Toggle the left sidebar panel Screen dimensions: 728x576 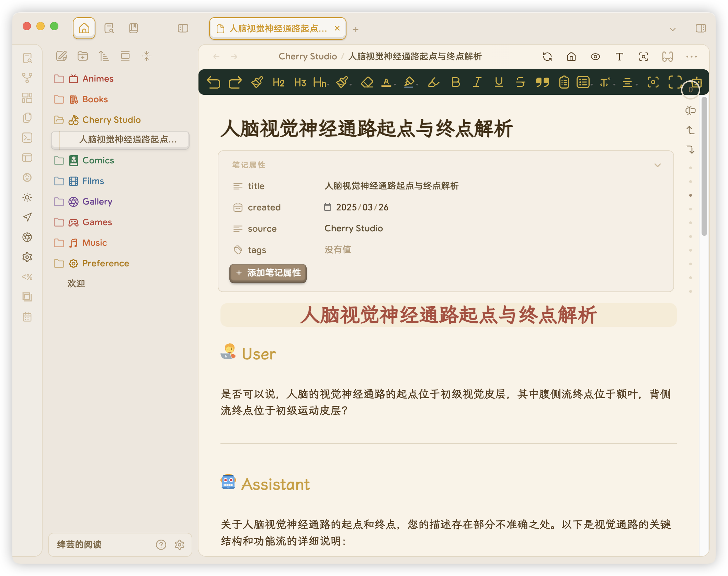183,28
